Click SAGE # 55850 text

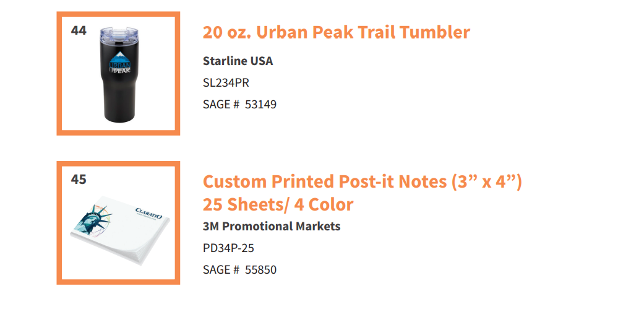pos(239,269)
